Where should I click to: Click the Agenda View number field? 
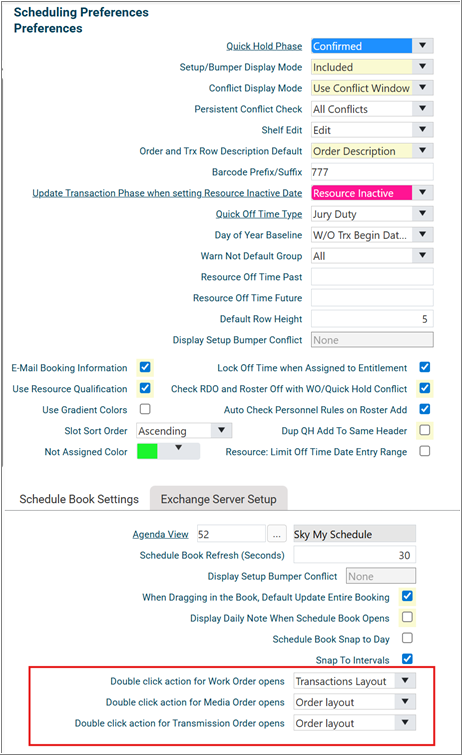pos(231,534)
